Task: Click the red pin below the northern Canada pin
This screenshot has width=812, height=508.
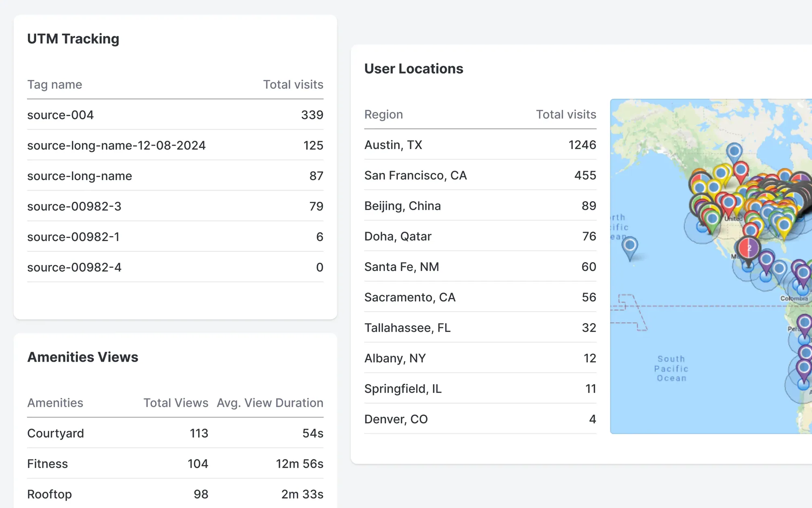Action: pyautogui.click(x=741, y=172)
